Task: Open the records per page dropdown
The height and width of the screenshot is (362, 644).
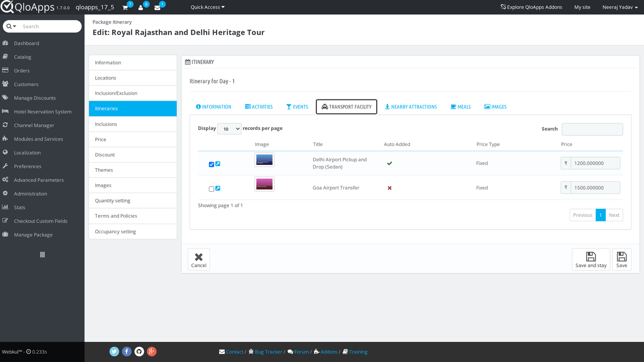Action: [229, 129]
